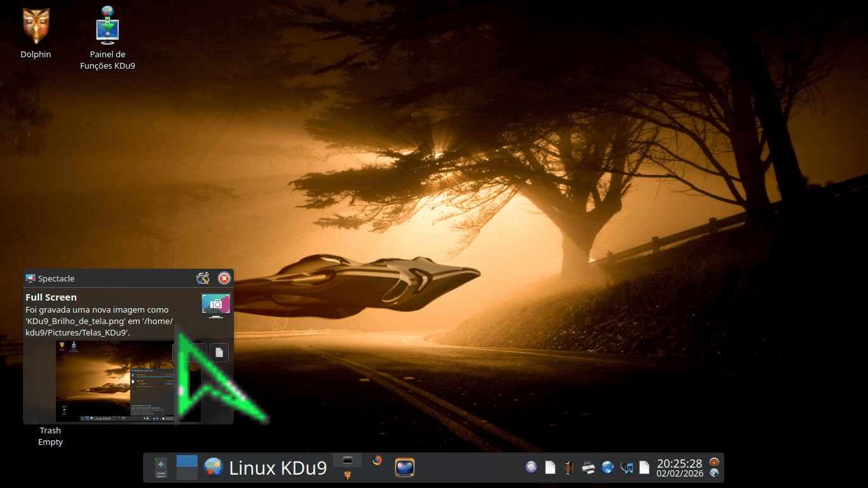Launch Firefox from the taskbar
The image size is (868, 488).
(377, 461)
